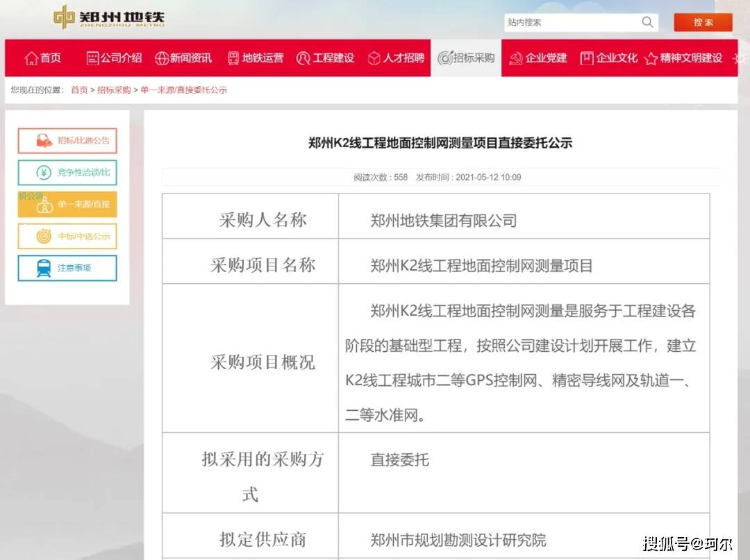Open the 注意事项 sidebar button
The image size is (750, 560).
67,268
